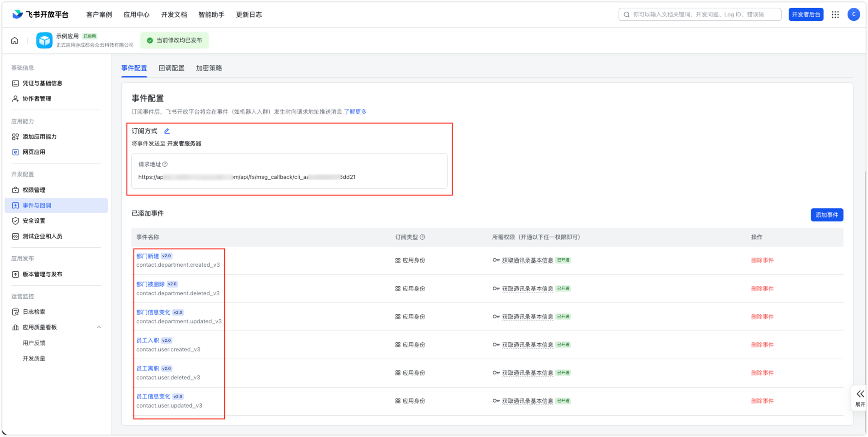Click the 开发者后台 button

(806, 14)
